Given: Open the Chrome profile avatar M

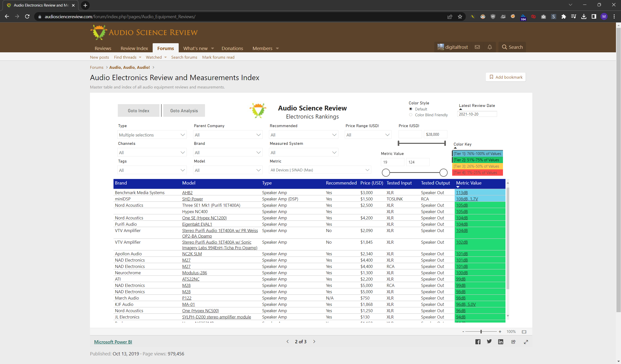Looking at the screenshot, I should click(x=604, y=17).
